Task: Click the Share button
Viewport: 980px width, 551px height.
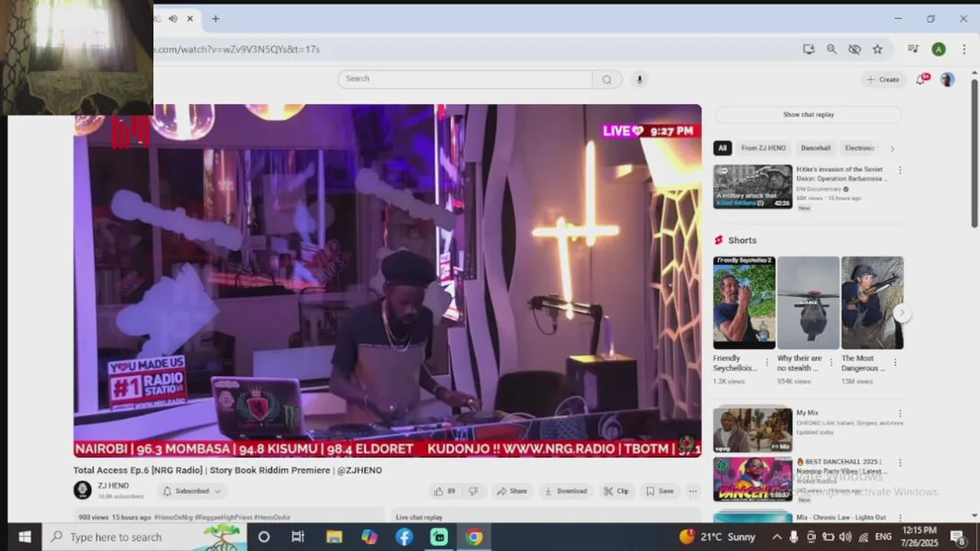Action: pos(512,491)
